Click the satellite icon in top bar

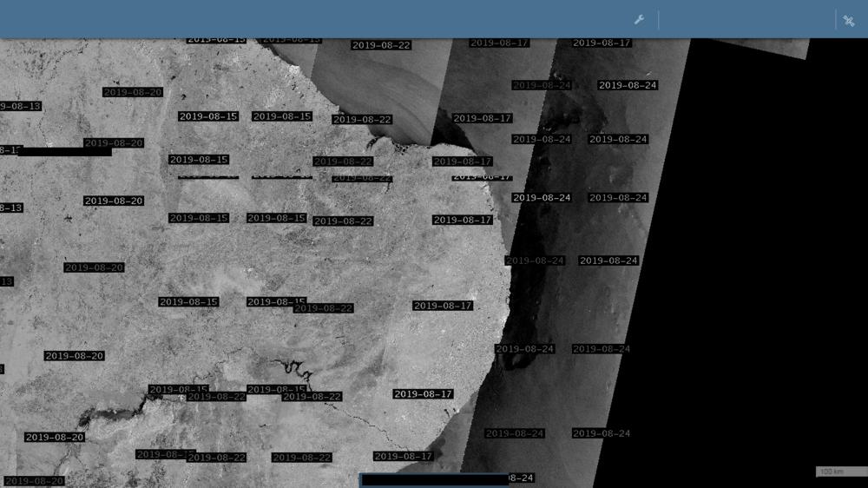849,20
